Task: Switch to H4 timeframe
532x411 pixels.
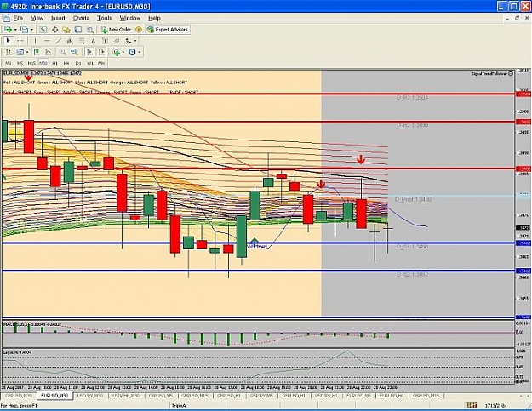Action: click(66, 63)
